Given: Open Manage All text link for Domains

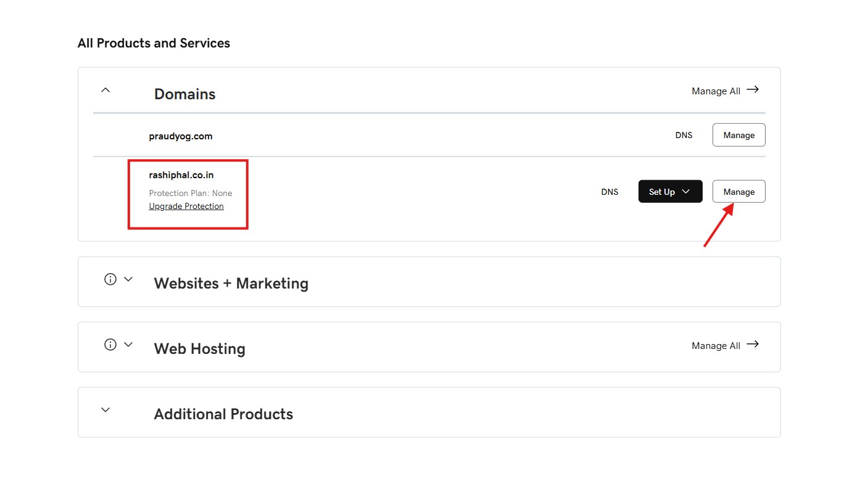Looking at the screenshot, I should coord(716,91).
